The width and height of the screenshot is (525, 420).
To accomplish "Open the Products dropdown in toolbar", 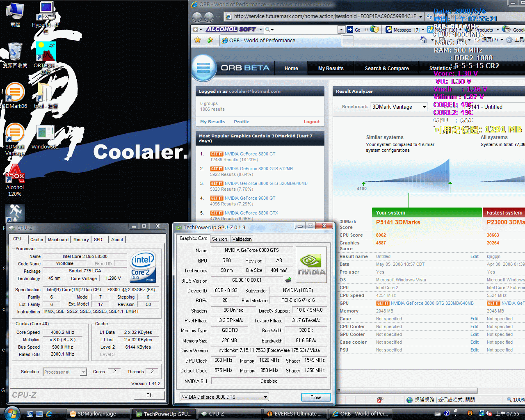I will [498, 30].
